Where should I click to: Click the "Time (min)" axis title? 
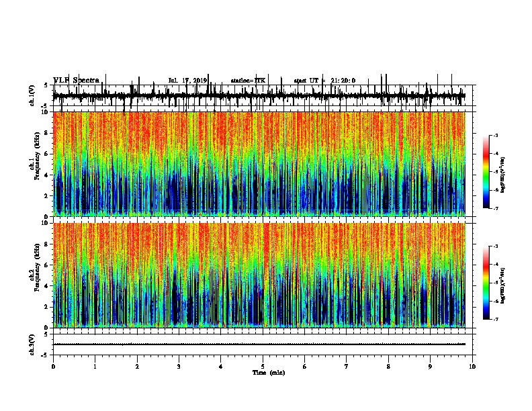(x=269, y=373)
